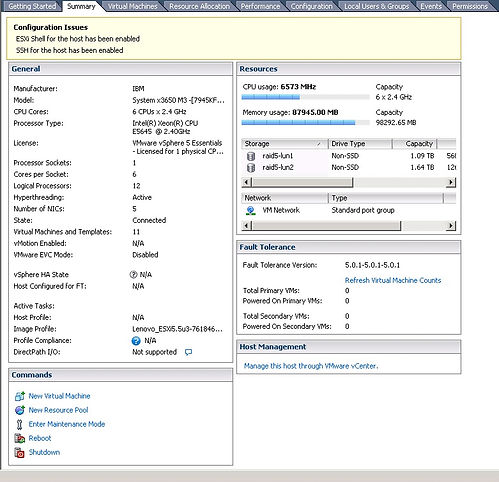This screenshot has width=499, height=482.
Task: Open the Configuration tab
Action: point(312,6)
